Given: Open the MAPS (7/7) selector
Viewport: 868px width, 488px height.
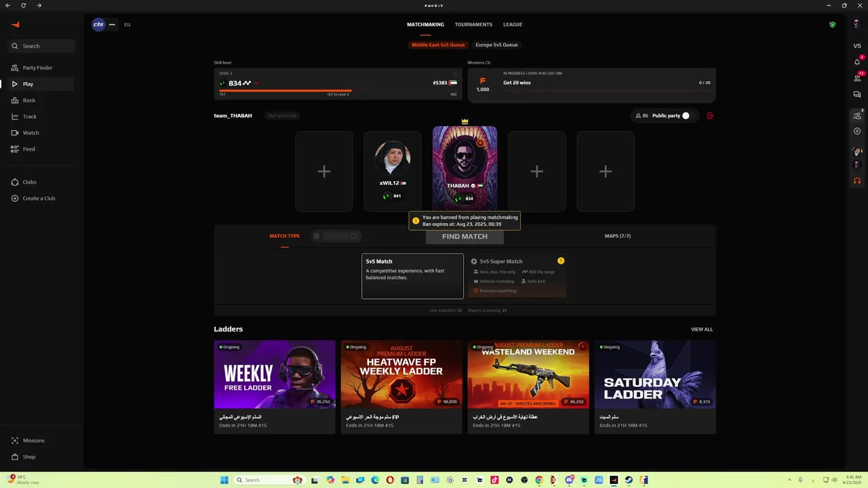Looking at the screenshot, I should (618, 236).
